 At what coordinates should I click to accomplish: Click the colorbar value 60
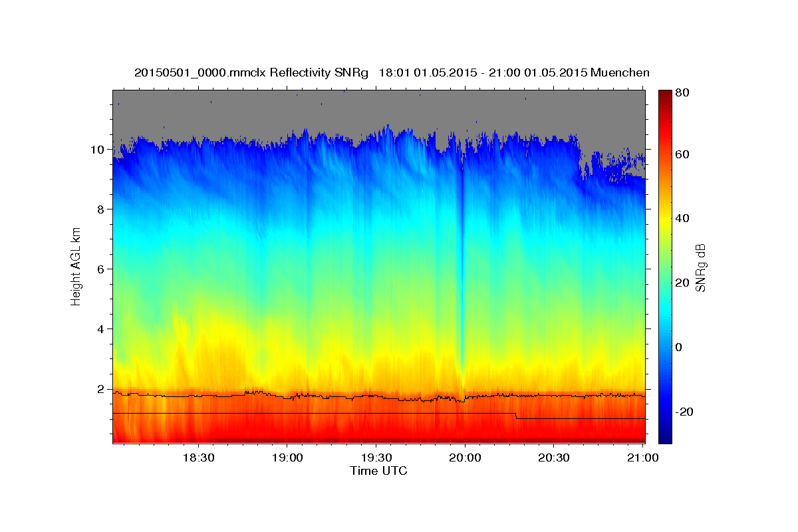coord(683,154)
